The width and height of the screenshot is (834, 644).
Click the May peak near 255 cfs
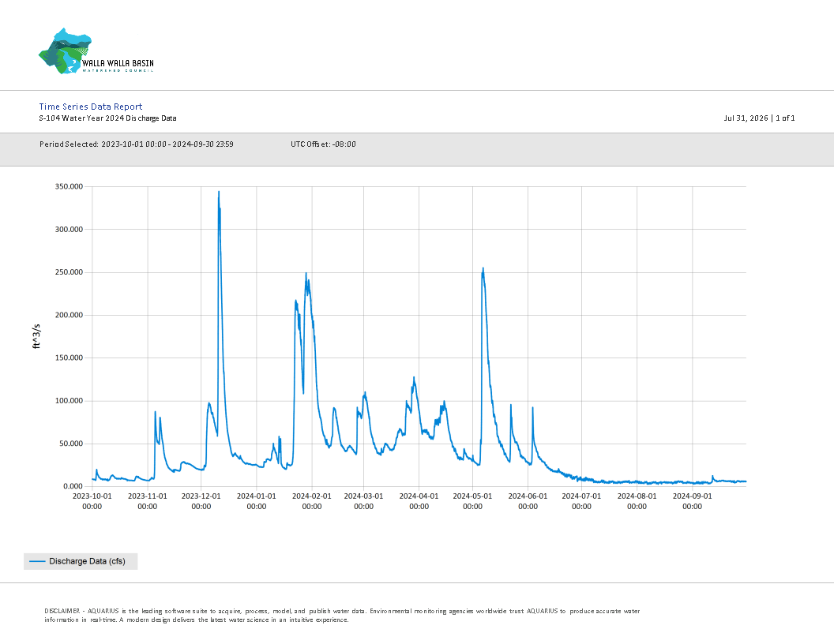point(483,269)
